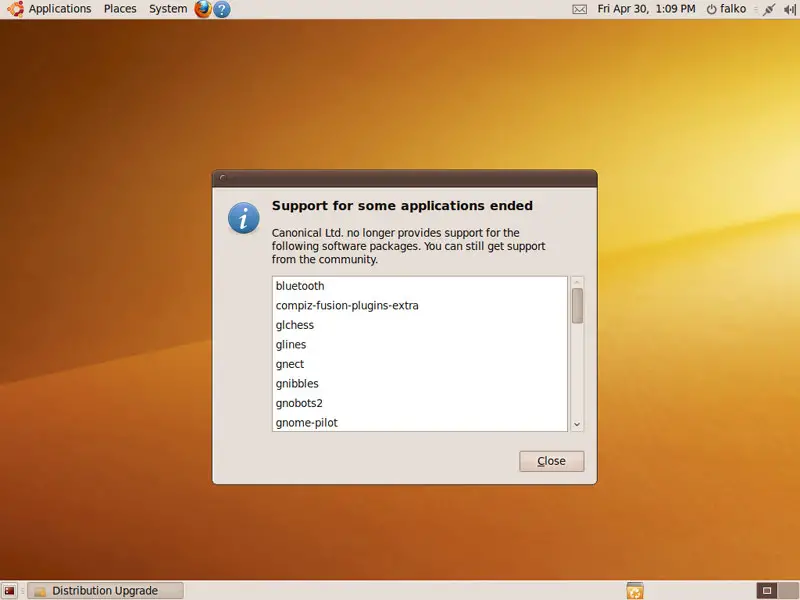Click the Show Desktop button in bottom panel
This screenshot has height=600, width=800.
(9, 591)
